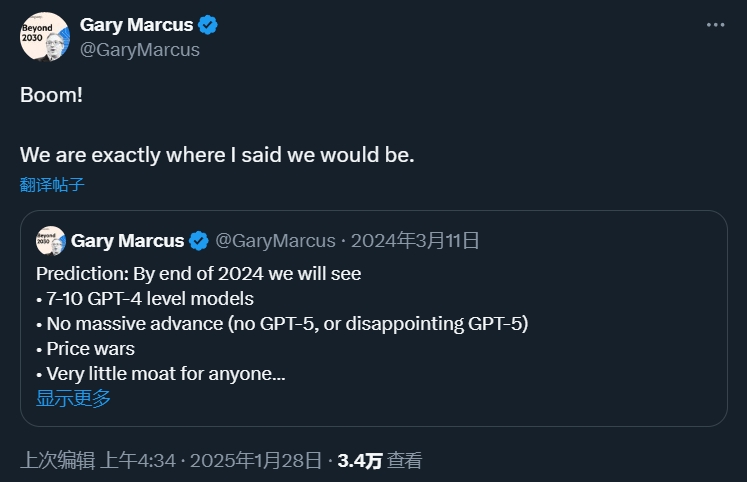The image size is (747, 482).
Task: Expand the quoted post with 显示更多
Action: [73, 398]
